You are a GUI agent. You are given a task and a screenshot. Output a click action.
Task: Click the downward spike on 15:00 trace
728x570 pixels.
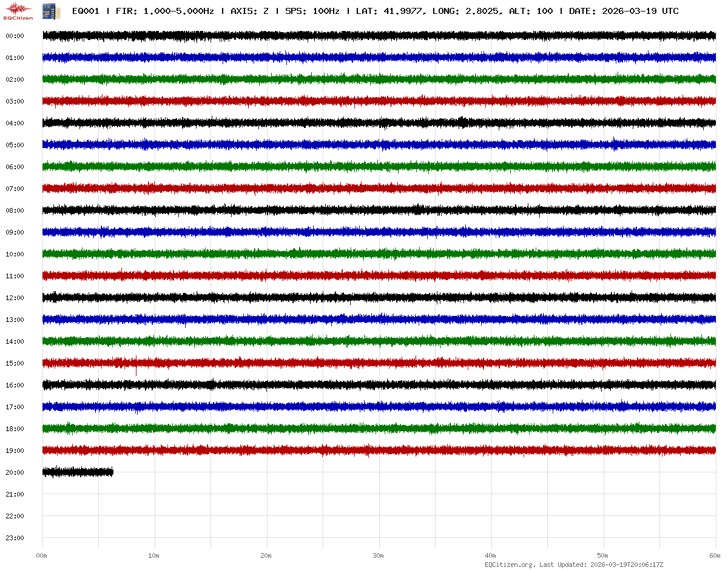point(136,372)
